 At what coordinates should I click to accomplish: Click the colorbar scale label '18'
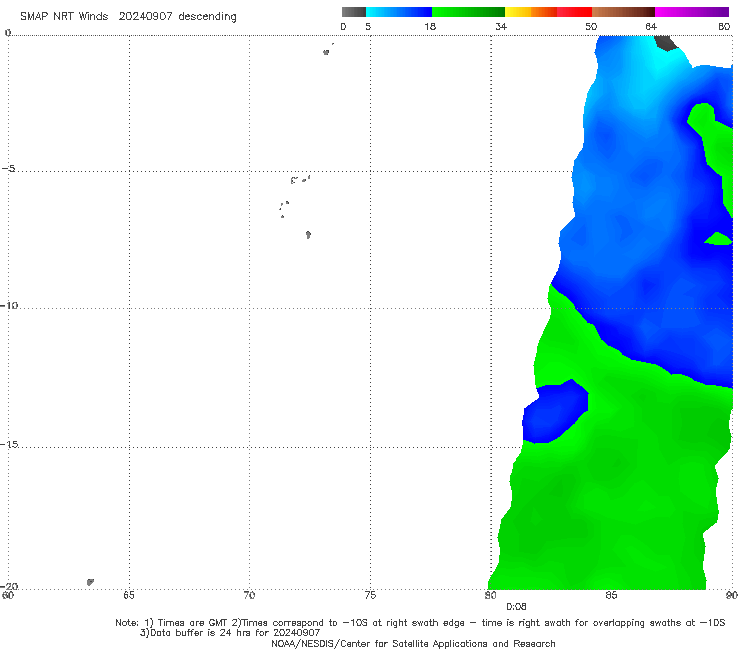pos(430,27)
